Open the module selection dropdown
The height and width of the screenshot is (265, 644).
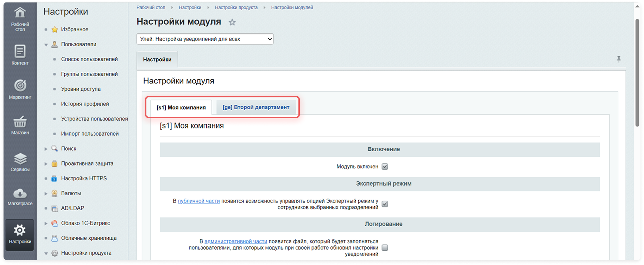[x=205, y=39]
